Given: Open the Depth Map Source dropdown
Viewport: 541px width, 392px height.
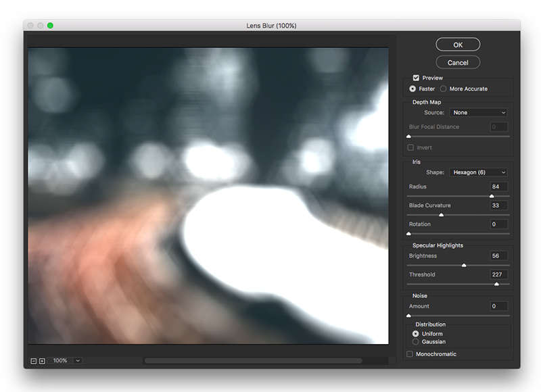Looking at the screenshot, I should coord(478,113).
